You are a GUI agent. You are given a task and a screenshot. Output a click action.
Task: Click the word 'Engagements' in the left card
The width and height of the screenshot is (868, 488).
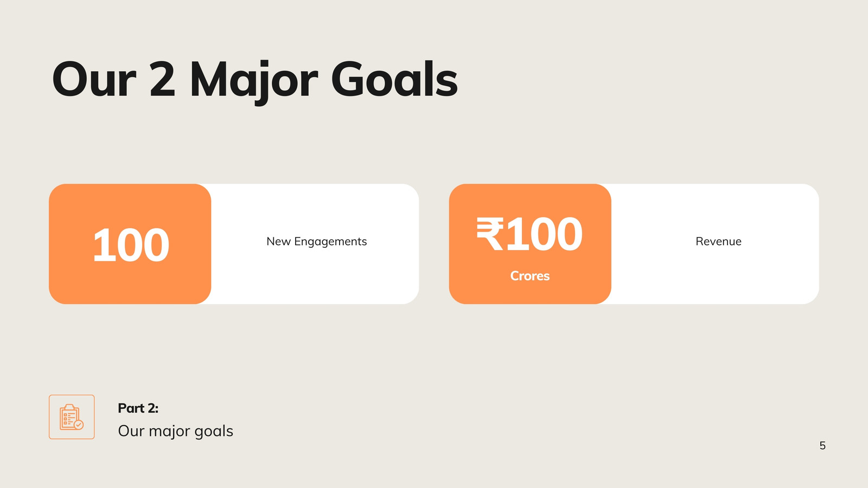(x=330, y=242)
